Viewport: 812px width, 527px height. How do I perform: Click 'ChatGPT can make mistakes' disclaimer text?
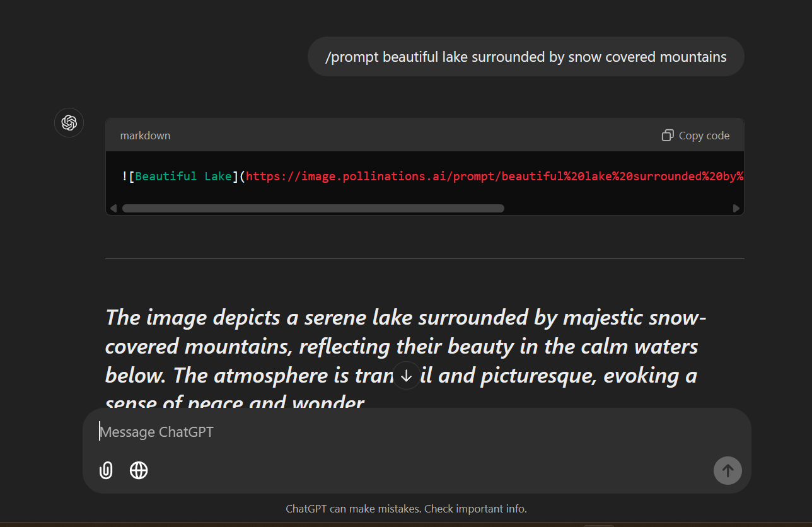pos(406,509)
